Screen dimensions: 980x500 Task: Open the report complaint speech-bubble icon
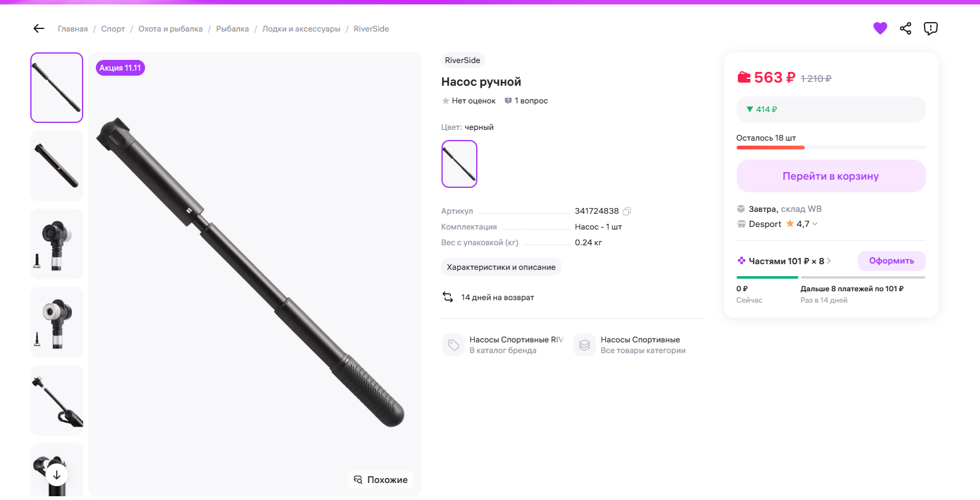(930, 28)
